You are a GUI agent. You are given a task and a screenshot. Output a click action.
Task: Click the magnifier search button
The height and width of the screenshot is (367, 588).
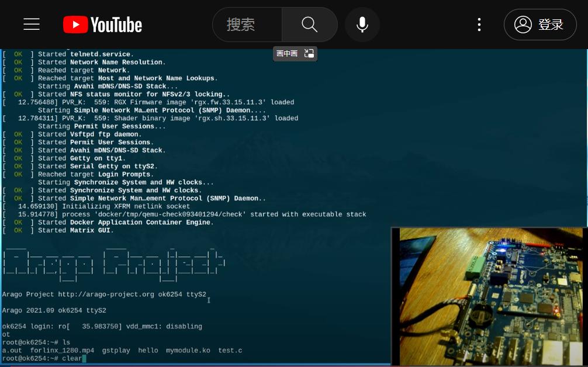tap(309, 25)
